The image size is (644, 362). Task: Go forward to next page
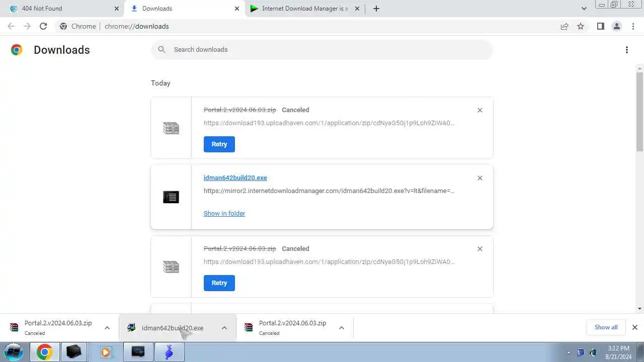tap(27, 26)
